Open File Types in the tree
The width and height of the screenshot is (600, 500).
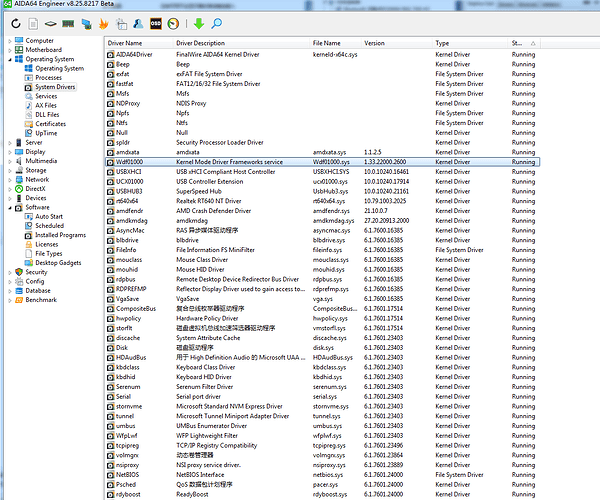pyautogui.click(x=49, y=254)
